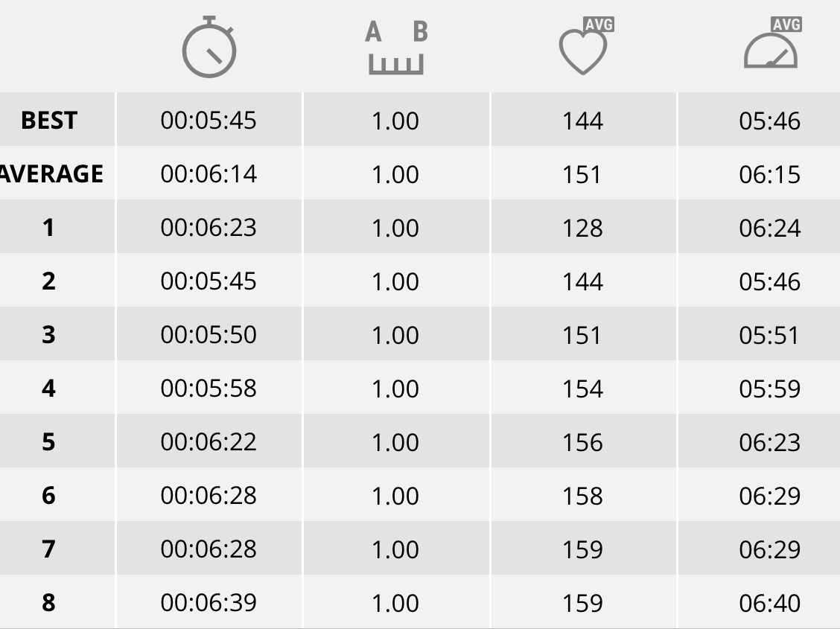Click the stopwatch duration column icon
The image size is (840, 629).
click(209, 47)
